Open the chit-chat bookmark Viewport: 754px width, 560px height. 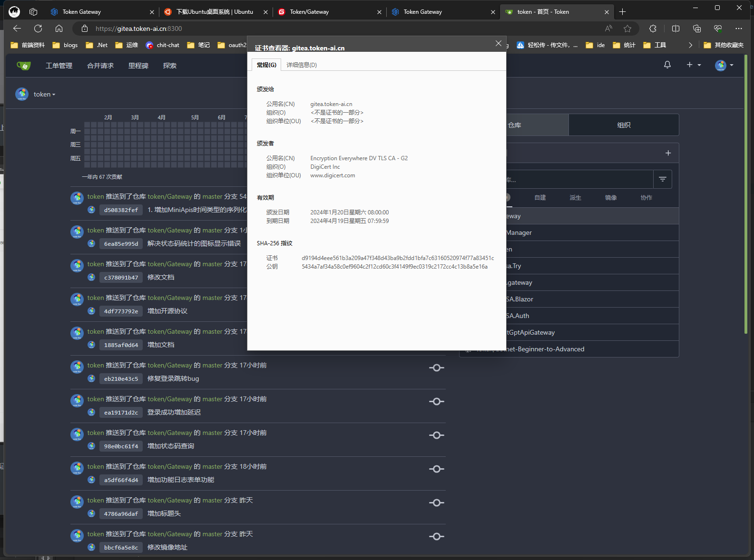[163, 45]
